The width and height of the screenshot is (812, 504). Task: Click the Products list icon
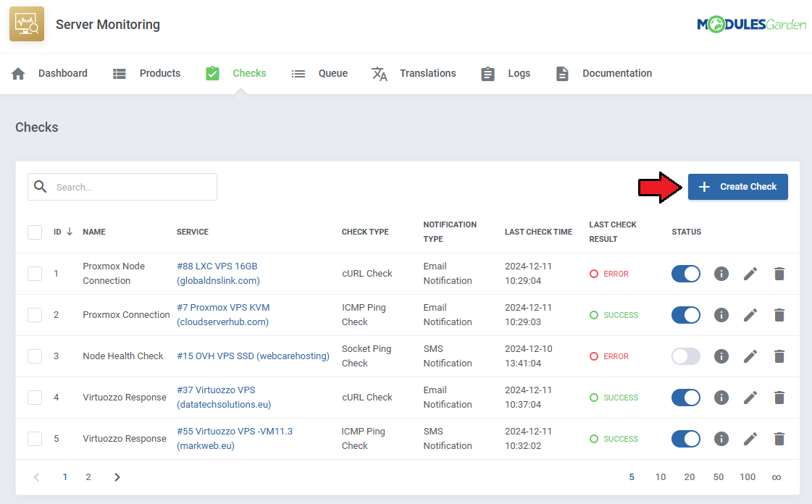(x=119, y=73)
